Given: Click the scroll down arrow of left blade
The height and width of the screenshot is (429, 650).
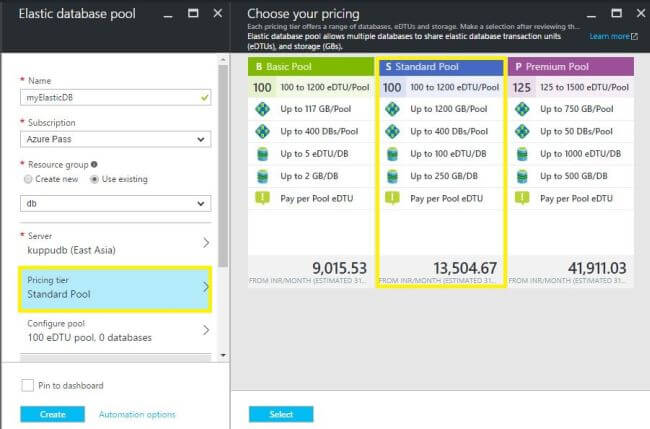Looking at the screenshot, I should pyautogui.click(x=223, y=355).
